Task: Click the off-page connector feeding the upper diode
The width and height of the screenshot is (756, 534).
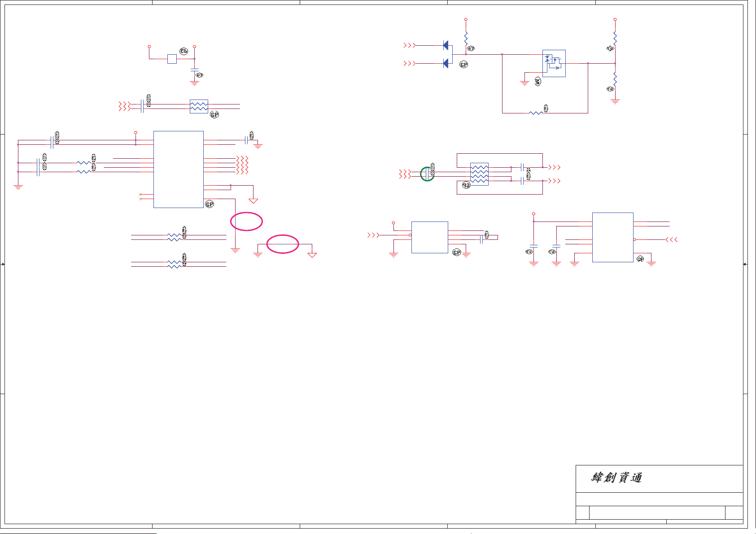Action: 409,45
